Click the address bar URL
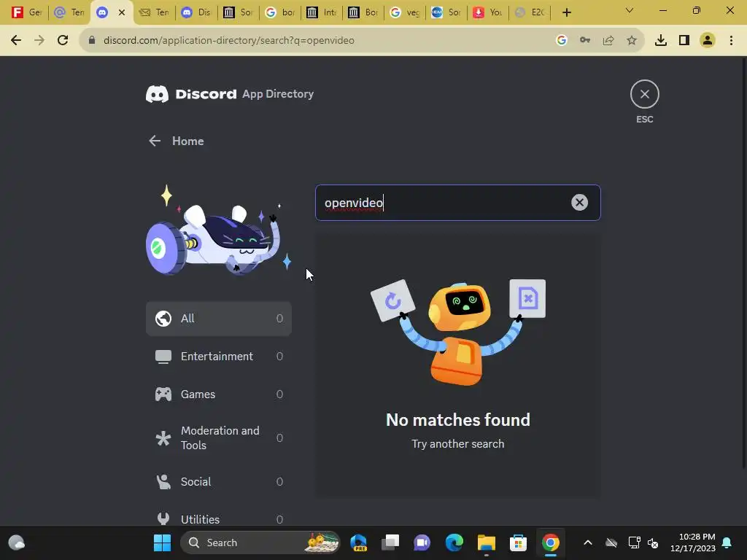This screenshot has height=560, width=747. click(228, 41)
